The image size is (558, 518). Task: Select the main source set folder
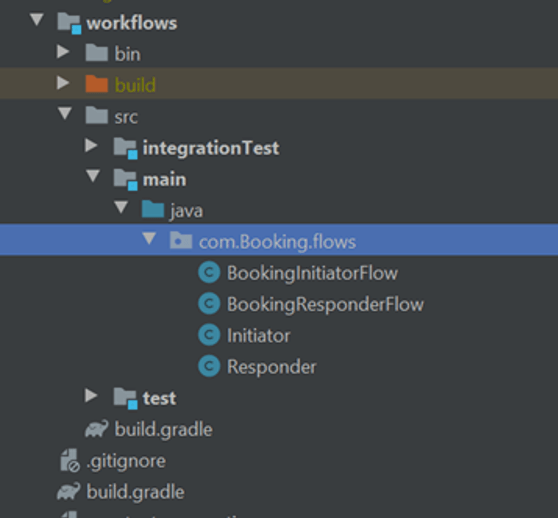coord(164,179)
